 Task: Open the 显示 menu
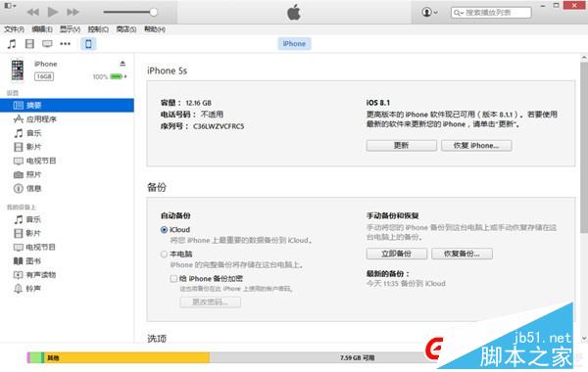click(x=71, y=29)
